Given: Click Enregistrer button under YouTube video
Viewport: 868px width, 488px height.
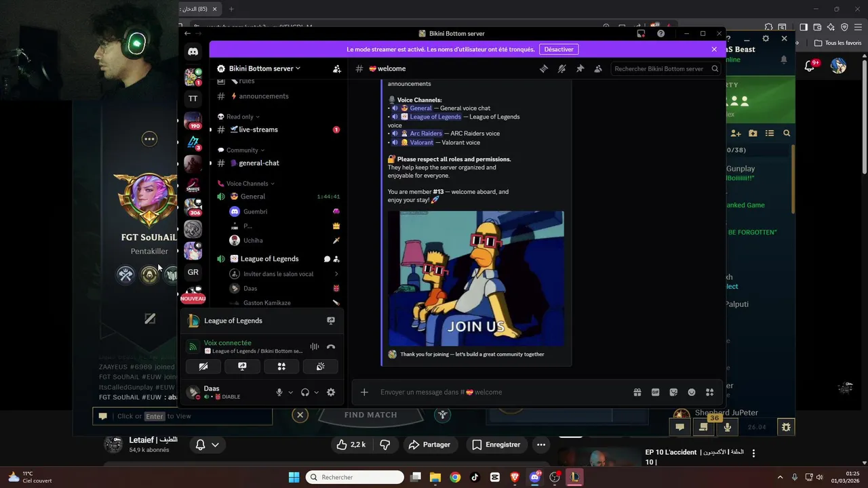Looking at the screenshot, I should (496, 445).
